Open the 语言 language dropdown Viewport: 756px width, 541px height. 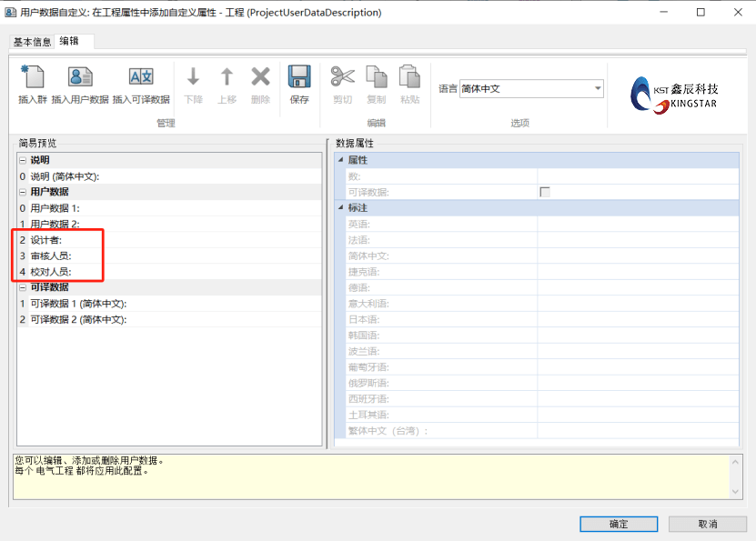click(x=598, y=88)
